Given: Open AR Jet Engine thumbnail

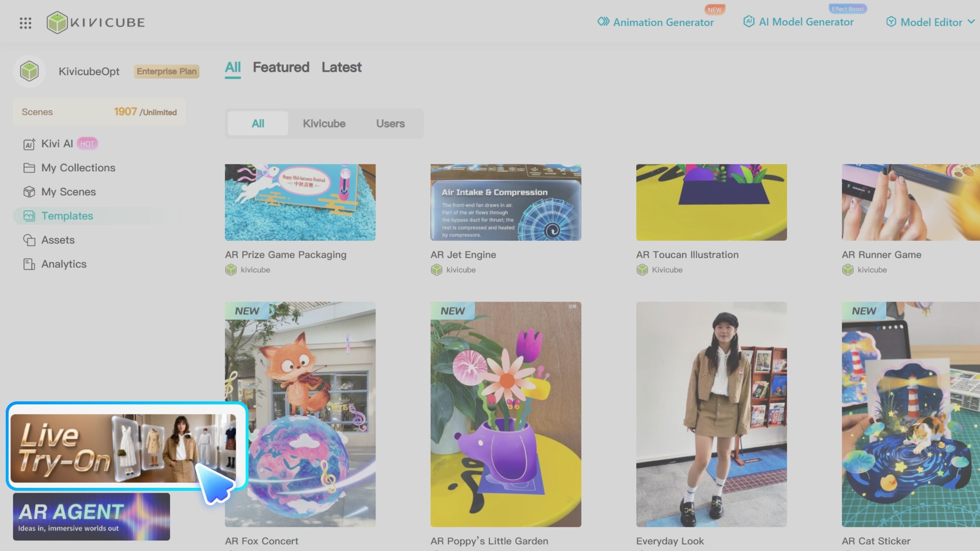Looking at the screenshot, I should tap(506, 202).
